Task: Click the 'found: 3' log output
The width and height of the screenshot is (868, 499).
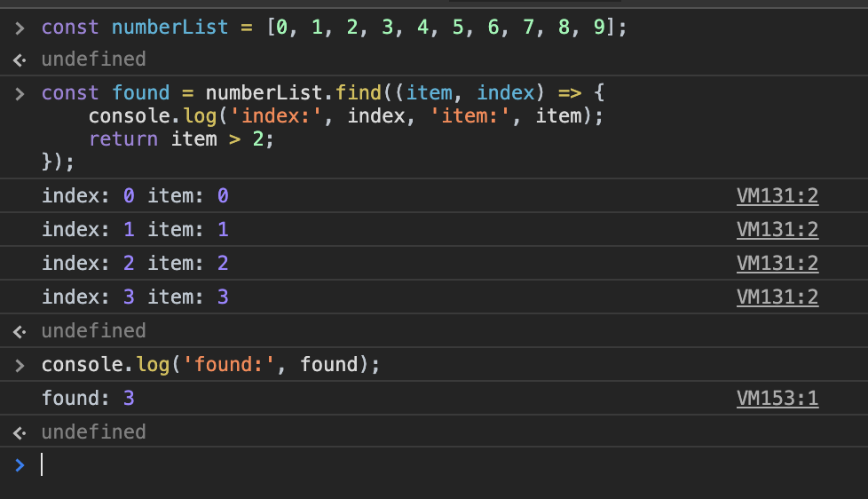Action: pos(88,398)
